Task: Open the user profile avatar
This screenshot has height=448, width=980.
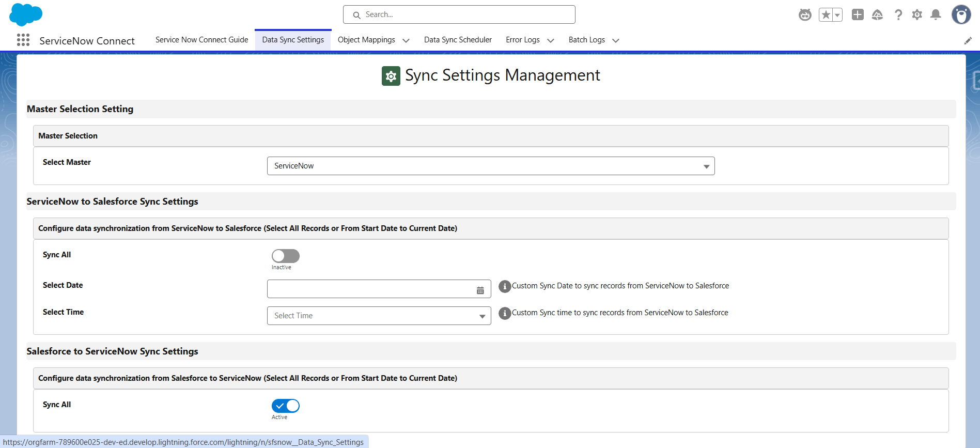Action: point(961,14)
